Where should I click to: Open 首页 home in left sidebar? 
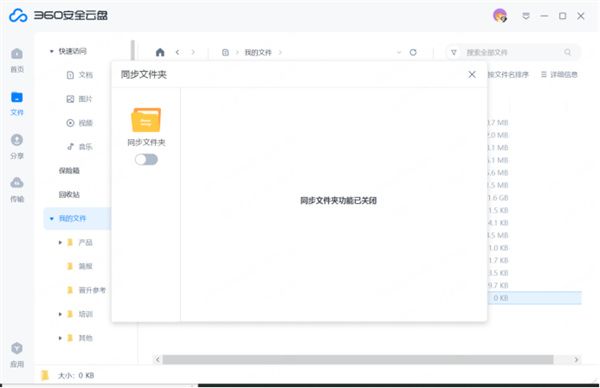(17, 60)
